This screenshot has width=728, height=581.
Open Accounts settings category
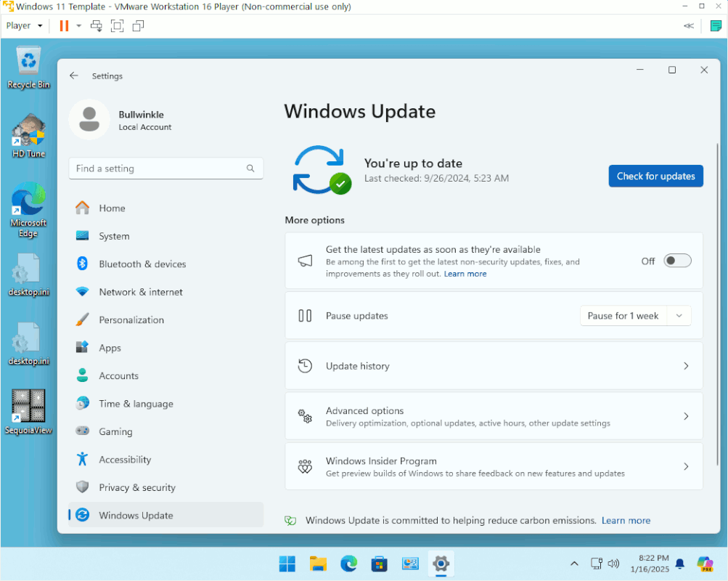point(165,375)
